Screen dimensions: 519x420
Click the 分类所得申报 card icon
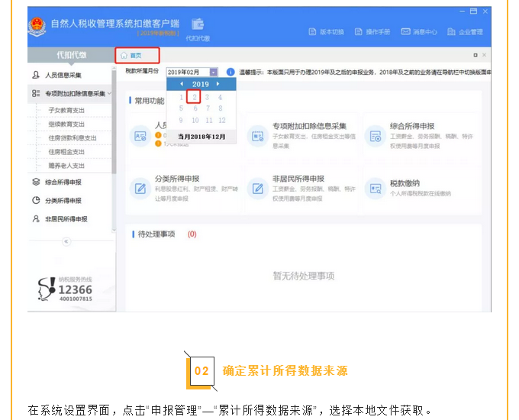coord(140,188)
